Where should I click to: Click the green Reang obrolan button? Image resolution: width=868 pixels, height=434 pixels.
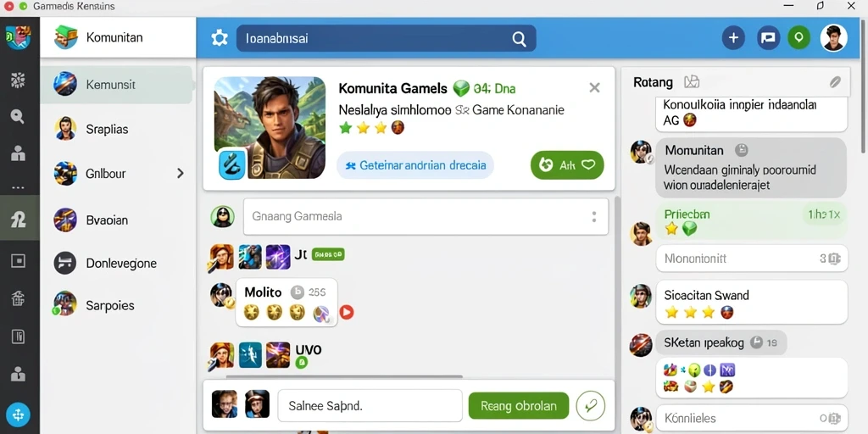pos(519,406)
